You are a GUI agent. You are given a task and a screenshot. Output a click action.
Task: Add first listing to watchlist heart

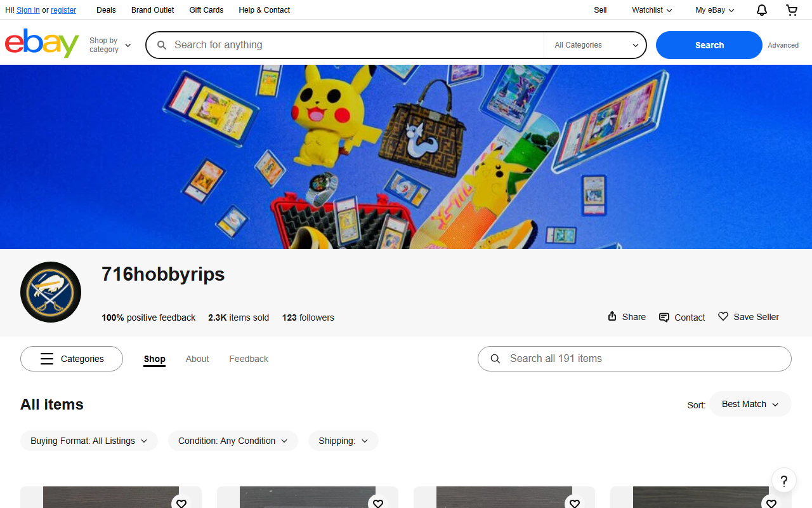pyautogui.click(x=181, y=503)
